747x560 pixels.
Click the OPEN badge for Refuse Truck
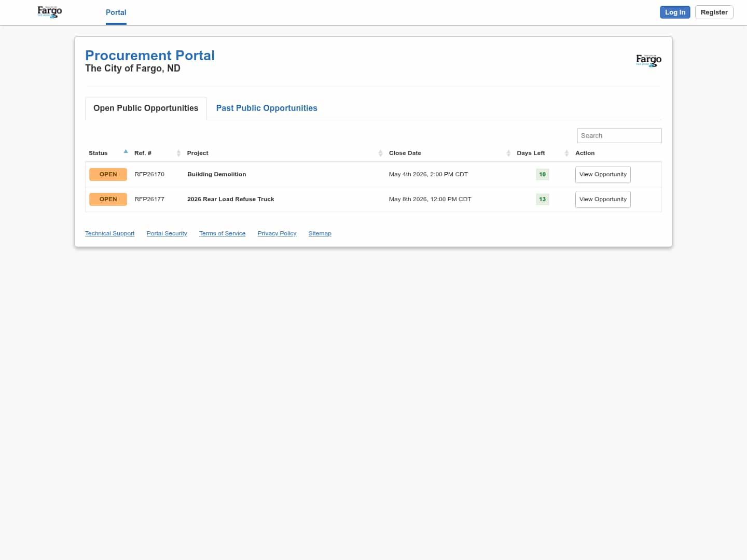click(108, 200)
